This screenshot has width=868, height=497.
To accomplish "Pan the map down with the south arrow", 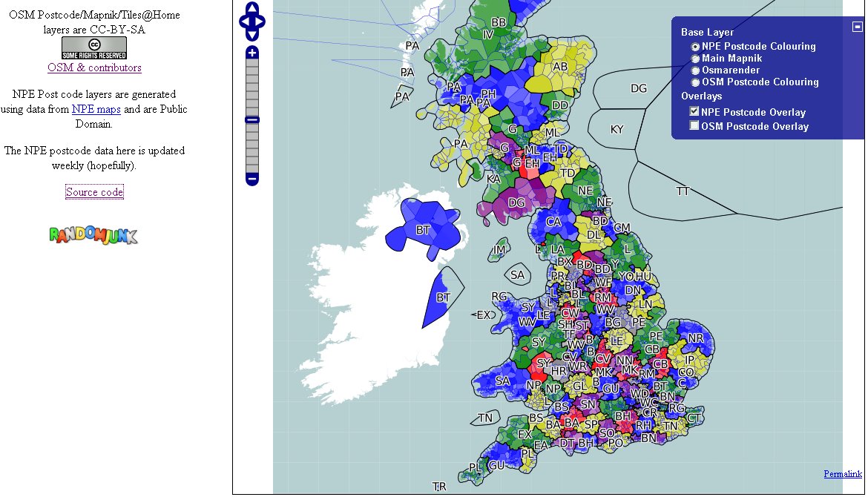I will tap(252, 35).
